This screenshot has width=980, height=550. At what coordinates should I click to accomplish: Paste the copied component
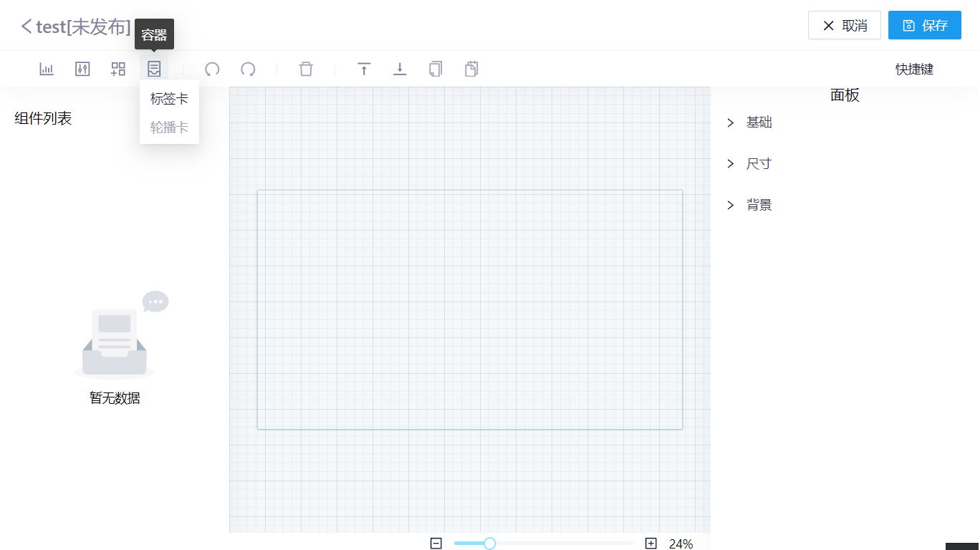(471, 69)
